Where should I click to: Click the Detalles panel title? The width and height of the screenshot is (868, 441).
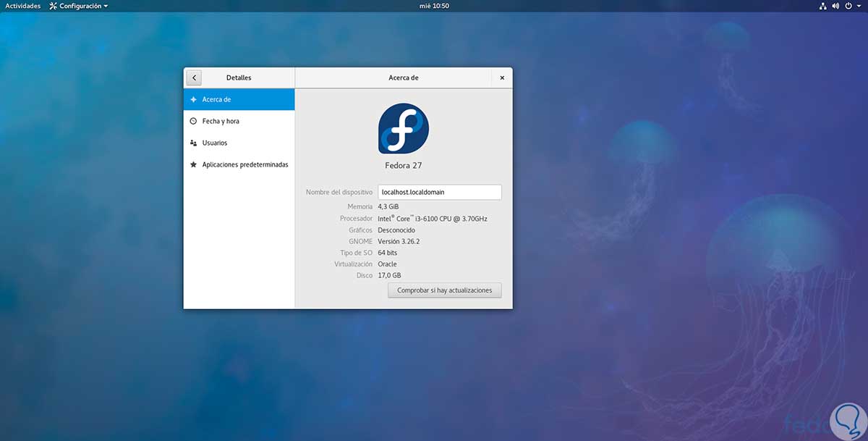pos(239,77)
